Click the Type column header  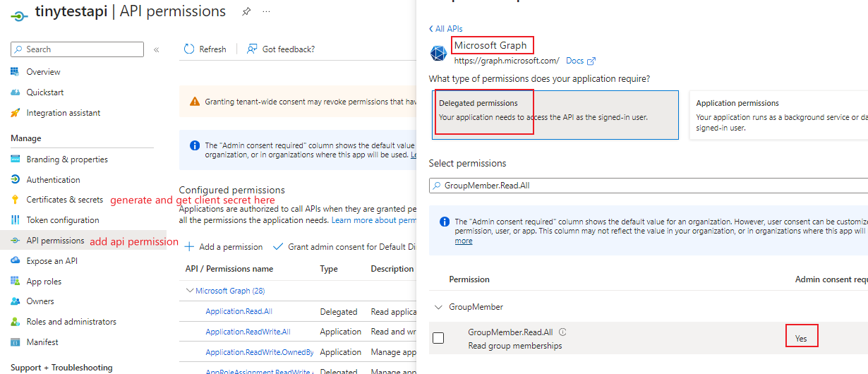tap(329, 269)
